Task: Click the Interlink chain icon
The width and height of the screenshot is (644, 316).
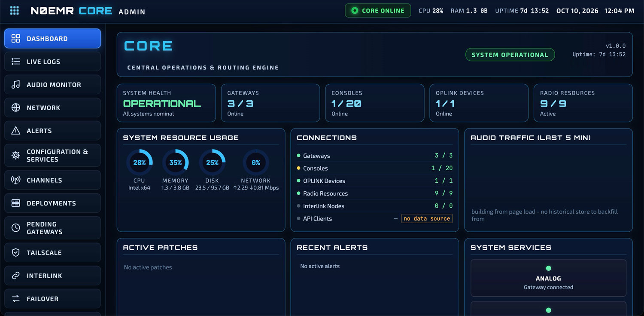Action: click(16, 276)
